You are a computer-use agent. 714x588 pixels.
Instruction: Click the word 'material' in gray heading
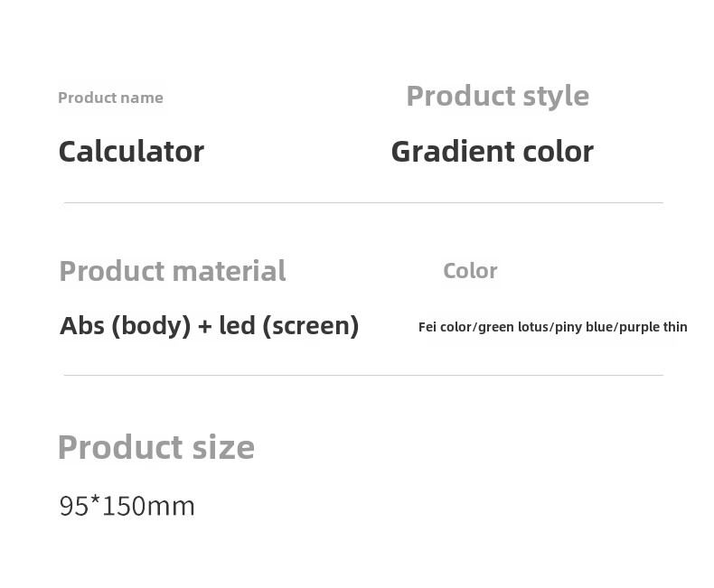click(229, 271)
